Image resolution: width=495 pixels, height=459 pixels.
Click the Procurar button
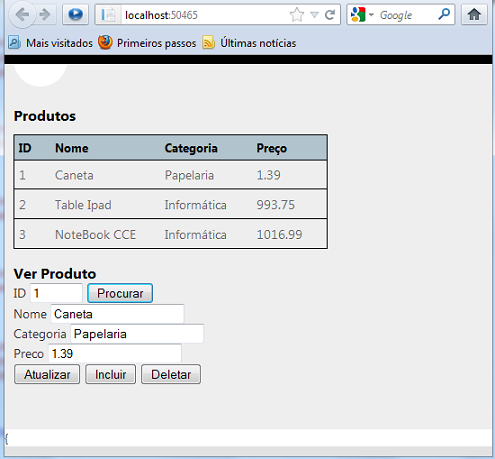pos(120,293)
